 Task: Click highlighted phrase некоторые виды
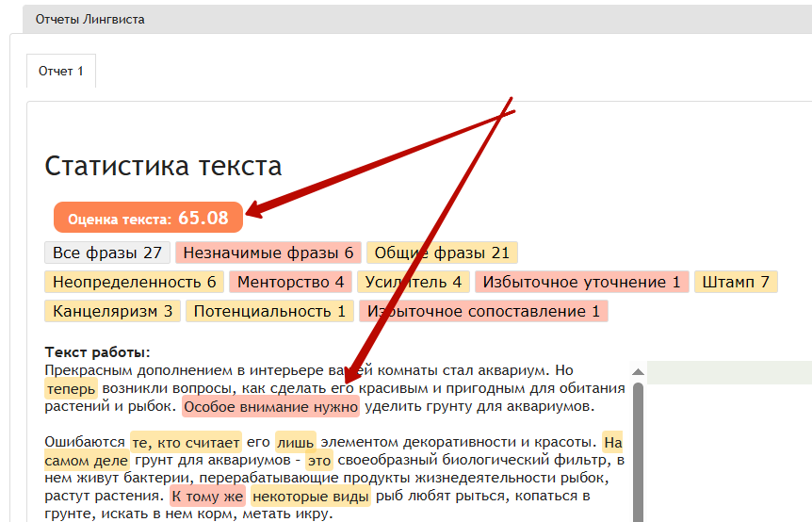pyautogui.click(x=311, y=497)
